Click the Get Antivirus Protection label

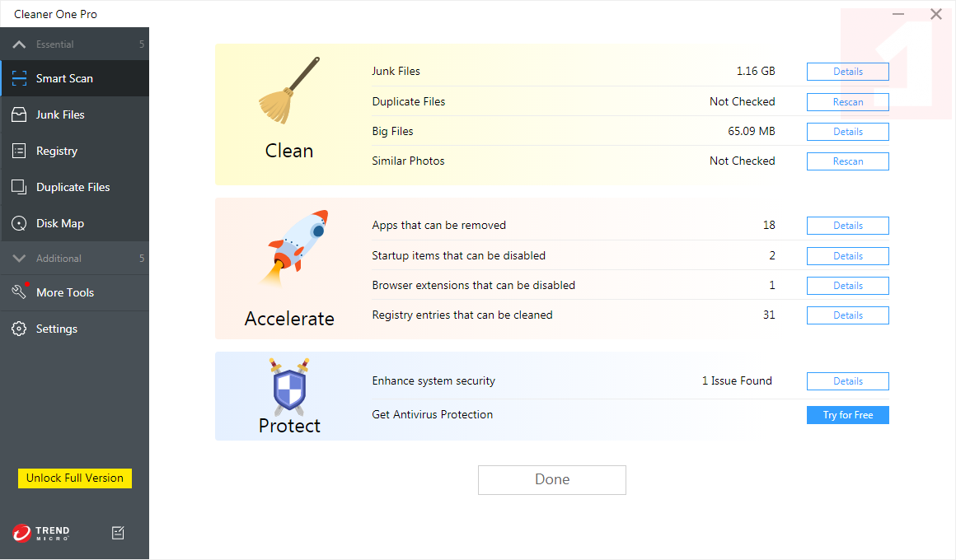(433, 414)
